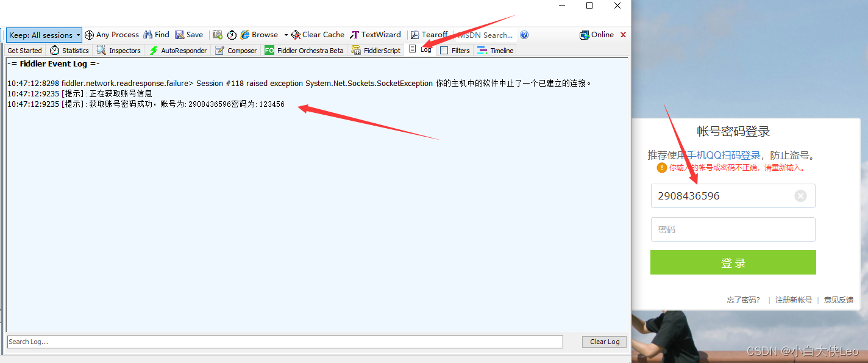868x363 pixels.
Task: Click the camera screenshot icon
Action: point(217,35)
